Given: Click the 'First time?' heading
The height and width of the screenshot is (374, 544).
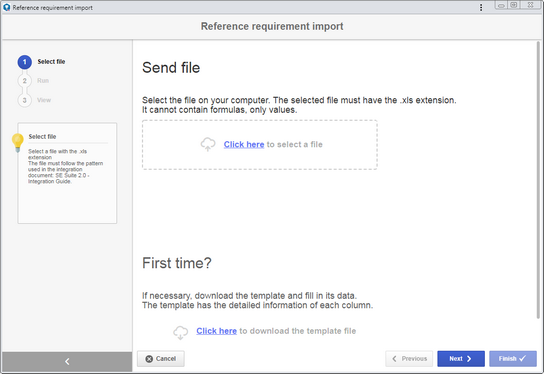Looking at the screenshot, I should (177, 263).
